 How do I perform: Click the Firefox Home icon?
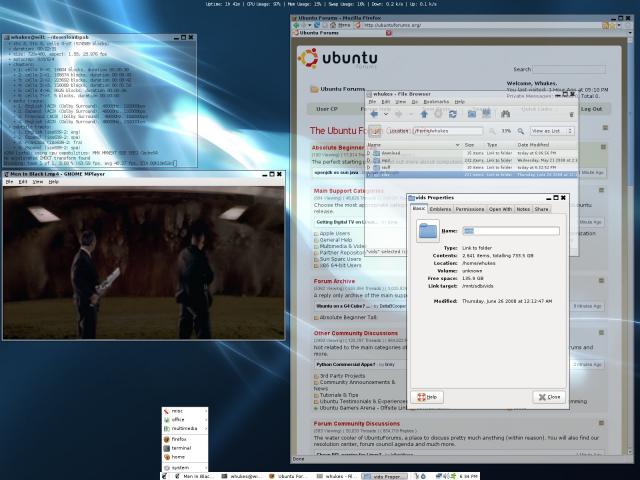coord(333,25)
